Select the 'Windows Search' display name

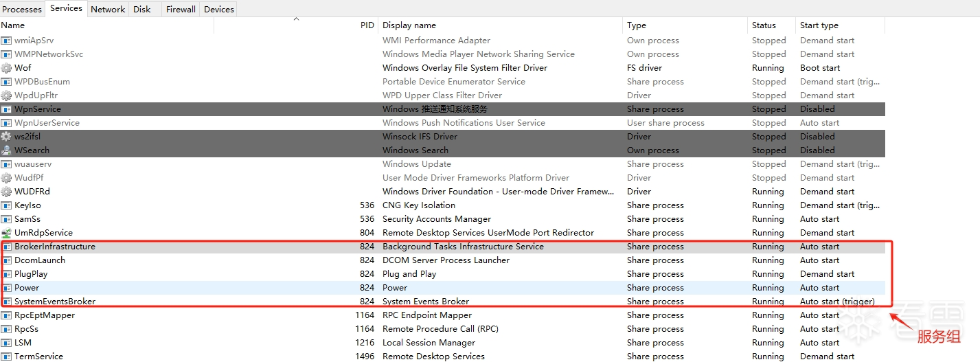coord(415,150)
